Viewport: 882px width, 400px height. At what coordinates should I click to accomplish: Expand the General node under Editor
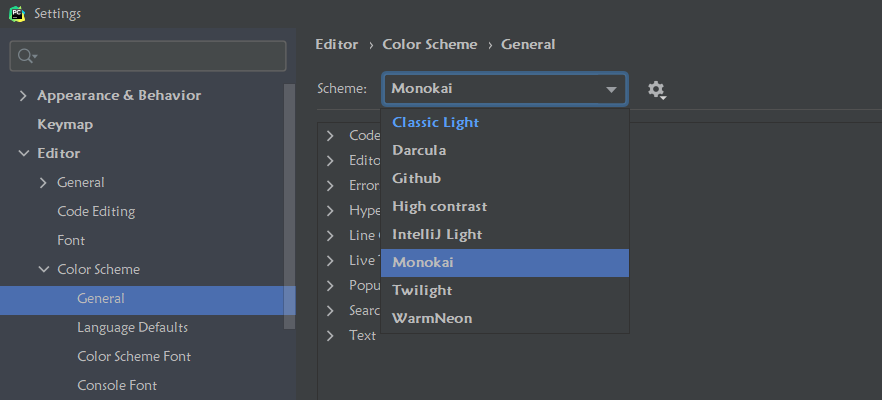[x=43, y=183]
